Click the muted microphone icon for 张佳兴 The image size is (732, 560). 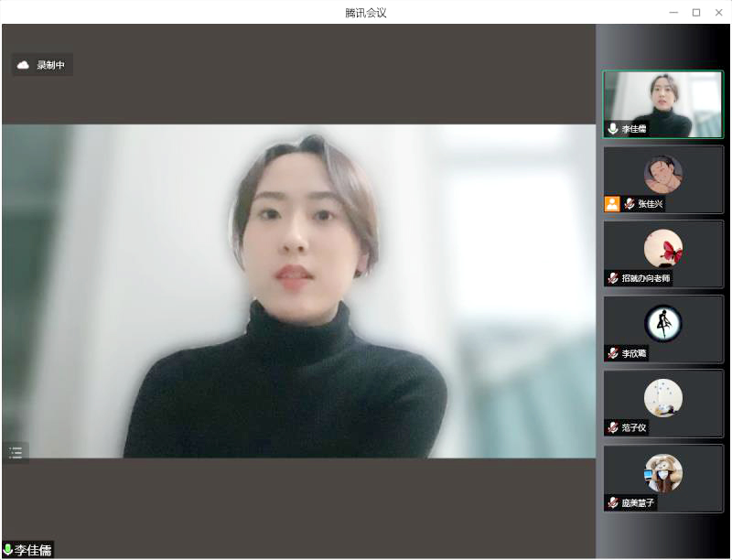630,203
